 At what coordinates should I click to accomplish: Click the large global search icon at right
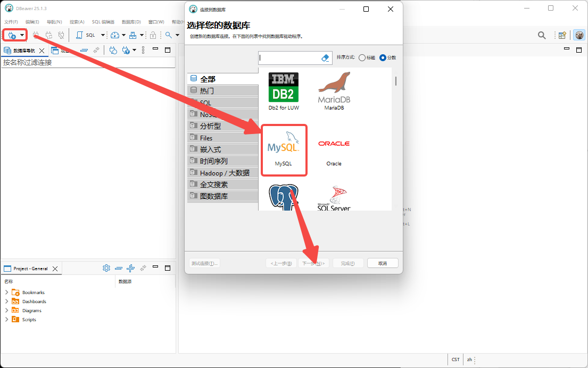(542, 35)
